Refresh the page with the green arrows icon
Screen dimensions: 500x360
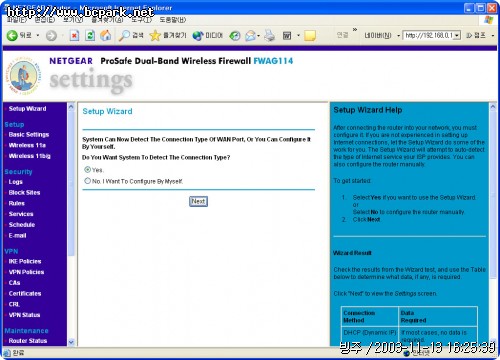90,35
